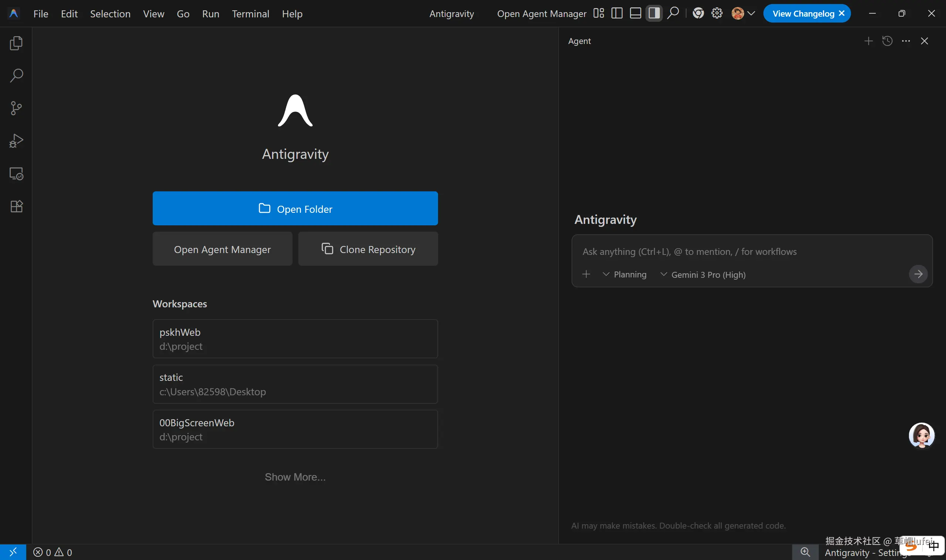This screenshot has width=946, height=560.
Task: Click Open Agent Manager button on welcome page
Action: point(223,249)
